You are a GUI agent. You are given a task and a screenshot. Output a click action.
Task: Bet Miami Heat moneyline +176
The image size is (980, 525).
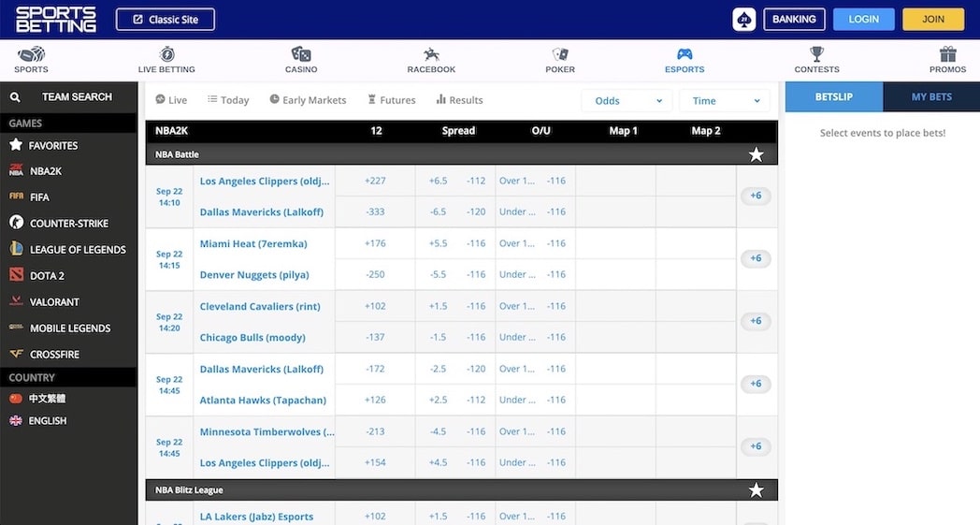click(x=375, y=243)
